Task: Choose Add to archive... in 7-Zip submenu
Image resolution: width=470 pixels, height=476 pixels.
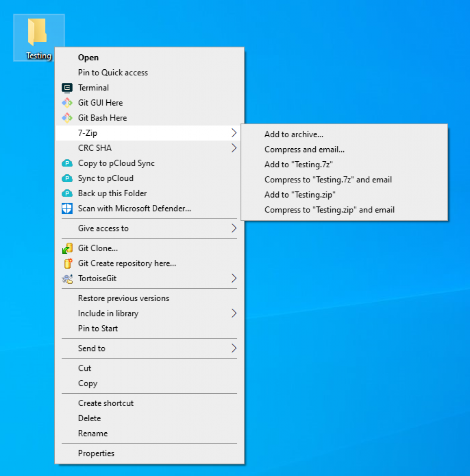Action: (x=344, y=134)
